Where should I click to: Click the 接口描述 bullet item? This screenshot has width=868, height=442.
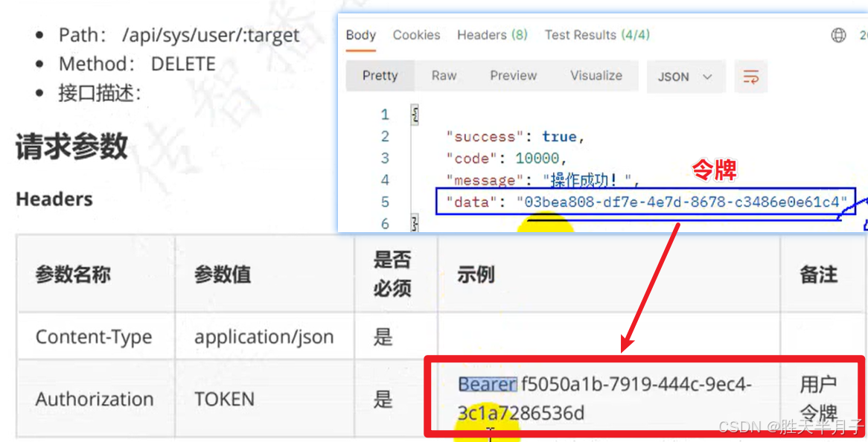tap(100, 93)
